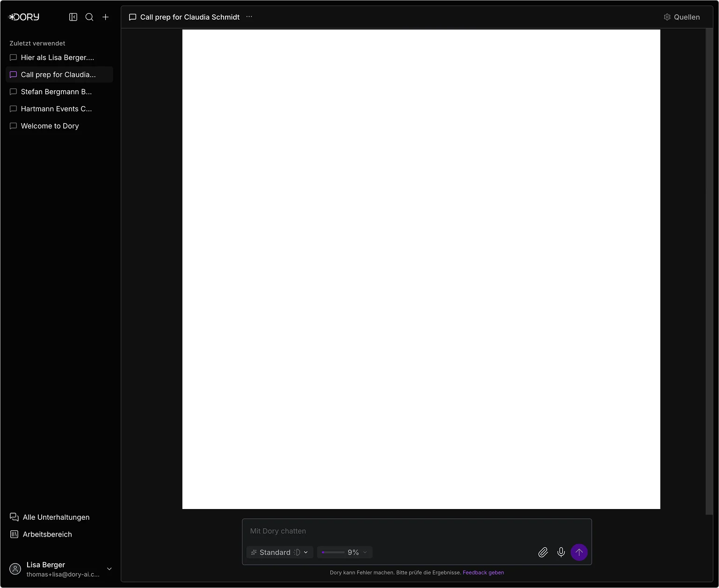Viewport: 719px width, 588px height.
Task: Focus the Mit Dory chatten input field
Action: point(416,531)
